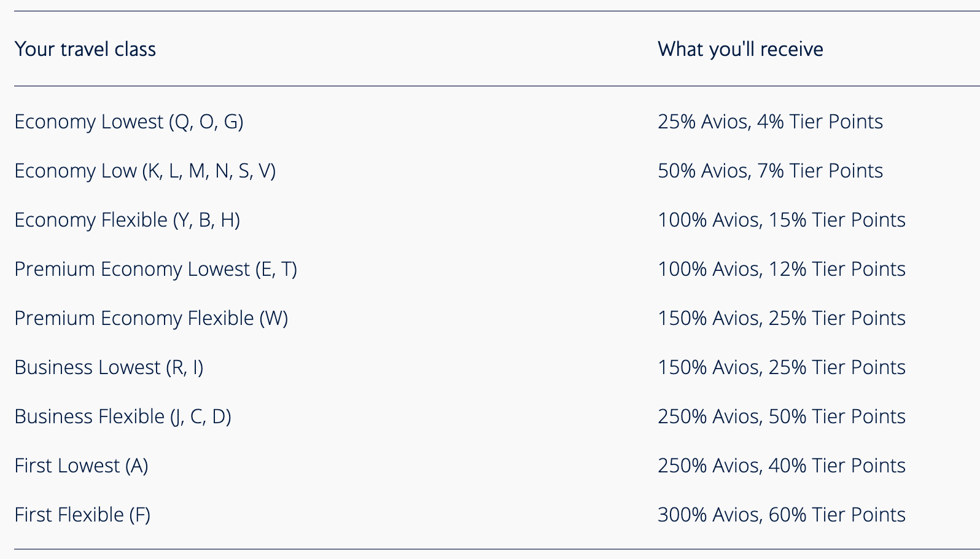Select the Business Lowest (R, I) row label

pyautogui.click(x=109, y=367)
